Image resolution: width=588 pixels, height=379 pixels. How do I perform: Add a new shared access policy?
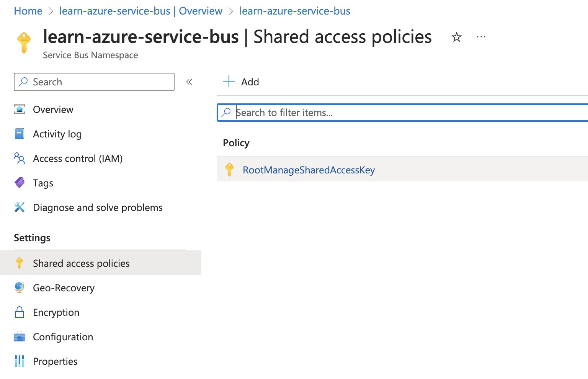tap(241, 82)
